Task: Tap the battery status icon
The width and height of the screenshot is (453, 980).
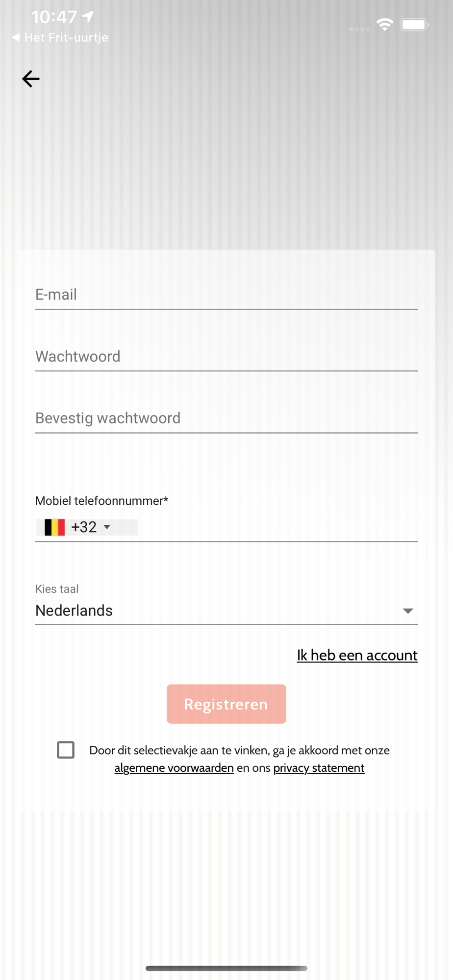Action: pos(415,24)
